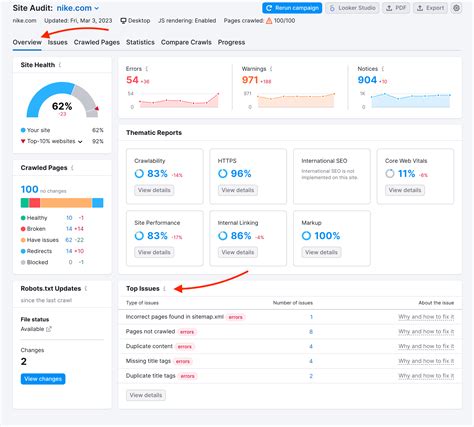Click the Healthy pages count 10

tap(69, 218)
